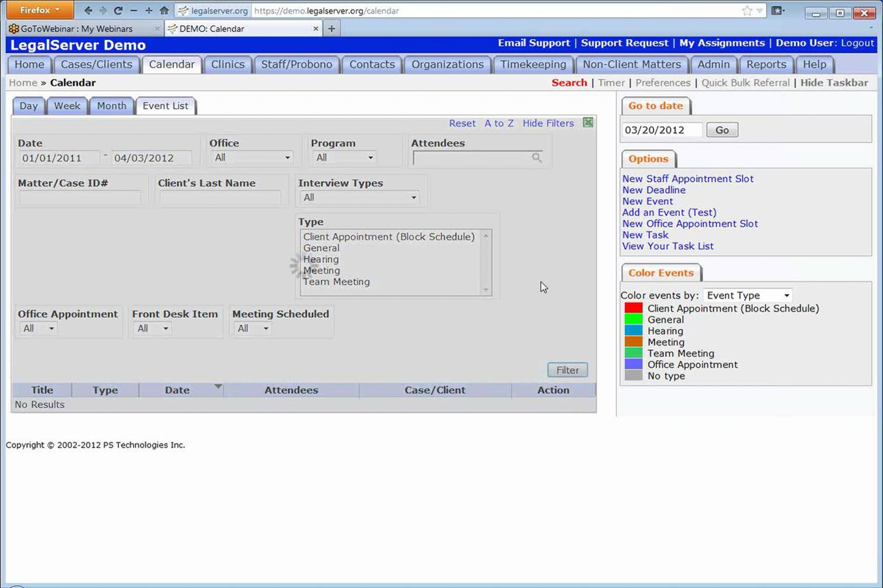Reload the page with the refresh icon
This screenshot has width=883, height=588.
click(x=118, y=11)
